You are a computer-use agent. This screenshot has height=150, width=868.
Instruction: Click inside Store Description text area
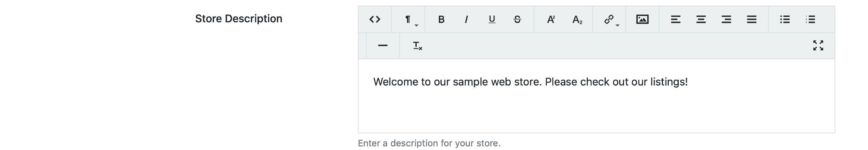(x=596, y=105)
